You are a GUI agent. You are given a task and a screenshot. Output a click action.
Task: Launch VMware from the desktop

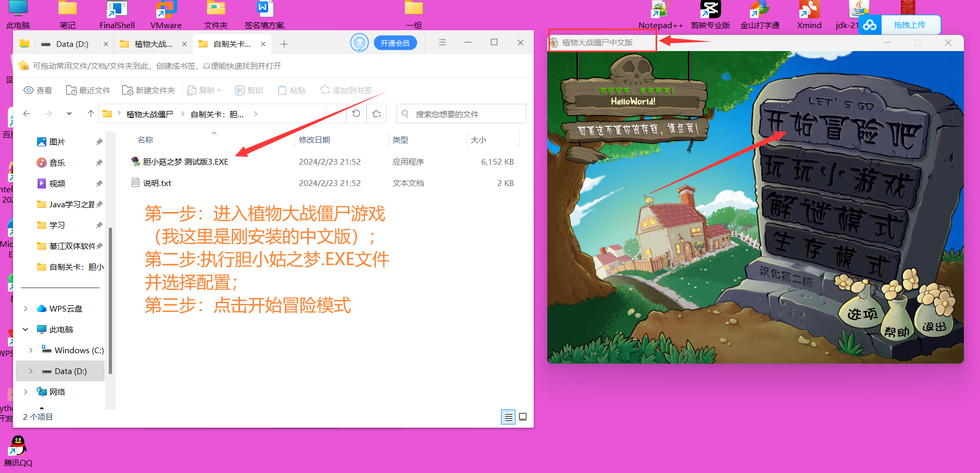tap(166, 15)
